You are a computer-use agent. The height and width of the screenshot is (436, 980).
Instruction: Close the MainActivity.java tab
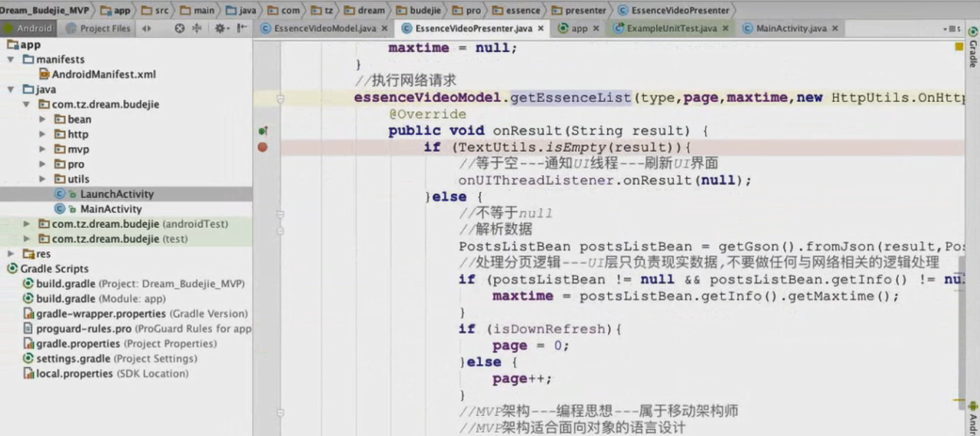pos(835,28)
